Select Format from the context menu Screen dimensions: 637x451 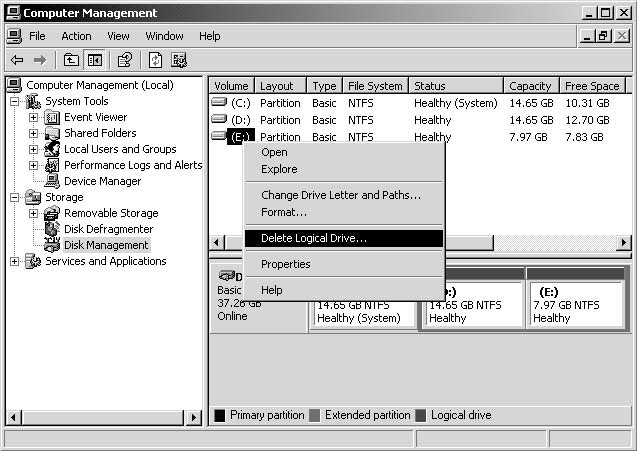tap(284, 212)
